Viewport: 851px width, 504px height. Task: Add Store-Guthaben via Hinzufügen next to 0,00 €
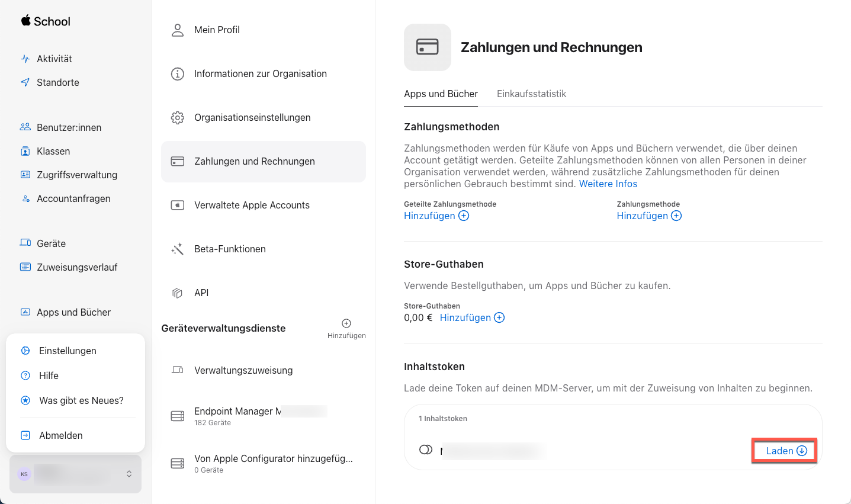tap(472, 317)
